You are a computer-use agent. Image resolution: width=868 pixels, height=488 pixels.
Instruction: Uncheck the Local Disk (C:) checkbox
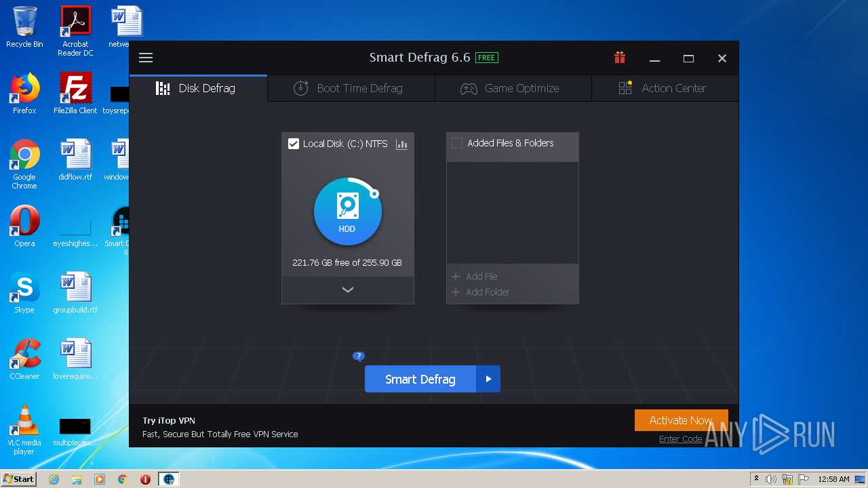(294, 144)
